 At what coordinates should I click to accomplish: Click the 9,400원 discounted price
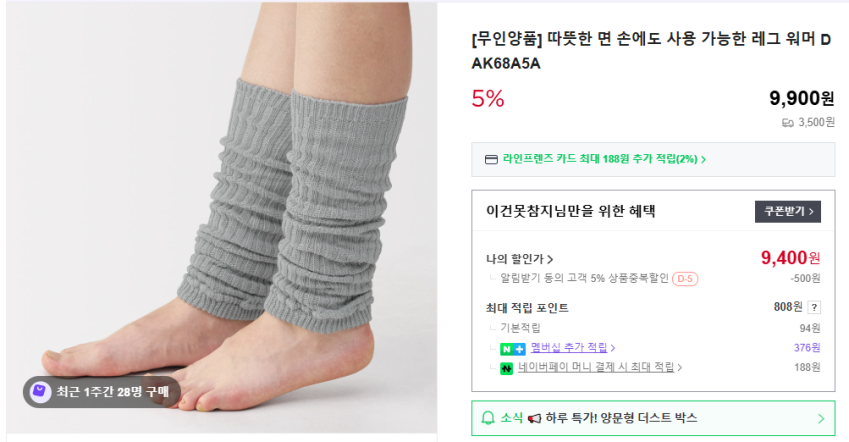[x=791, y=258]
